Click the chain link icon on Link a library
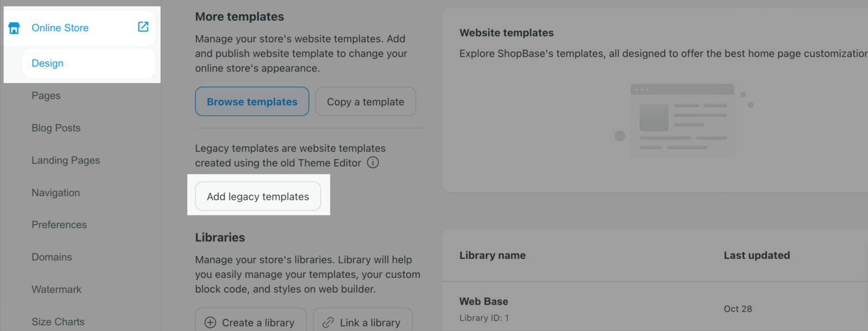 (328, 322)
